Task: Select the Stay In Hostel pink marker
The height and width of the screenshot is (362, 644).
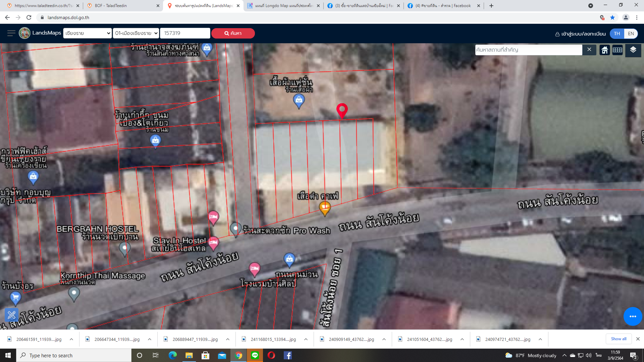Action: (213, 243)
